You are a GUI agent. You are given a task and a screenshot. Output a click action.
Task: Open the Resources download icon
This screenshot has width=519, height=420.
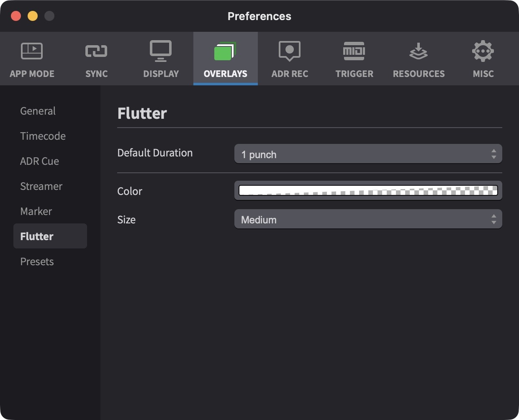coord(419,51)
